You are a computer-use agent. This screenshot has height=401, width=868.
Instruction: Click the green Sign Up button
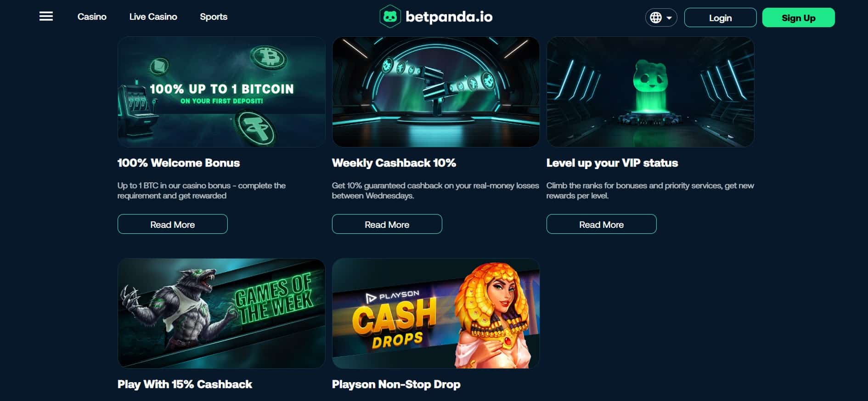[798, 17]
